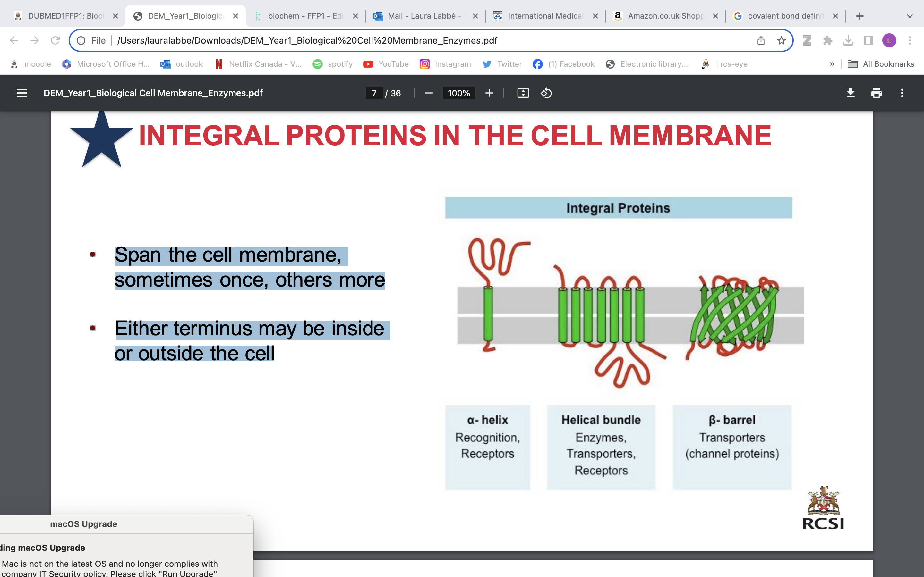Expand the hidden bookmarks chevron

tap(832, 64)
